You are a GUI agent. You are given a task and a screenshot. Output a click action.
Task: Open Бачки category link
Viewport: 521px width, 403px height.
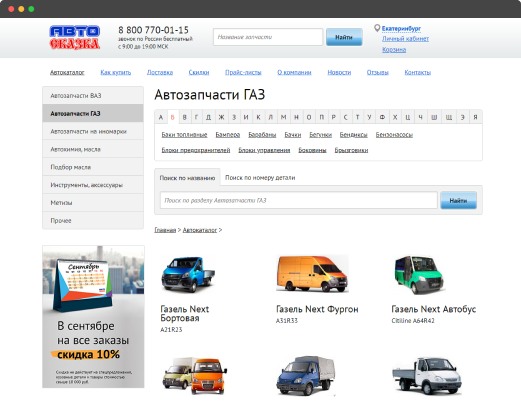293,135
